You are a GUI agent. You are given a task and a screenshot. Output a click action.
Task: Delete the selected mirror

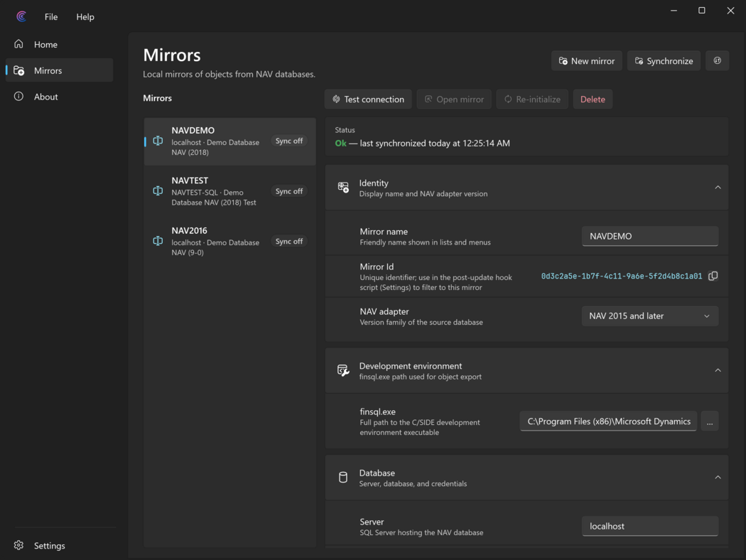pyautogui.click(x=593, y=99)
